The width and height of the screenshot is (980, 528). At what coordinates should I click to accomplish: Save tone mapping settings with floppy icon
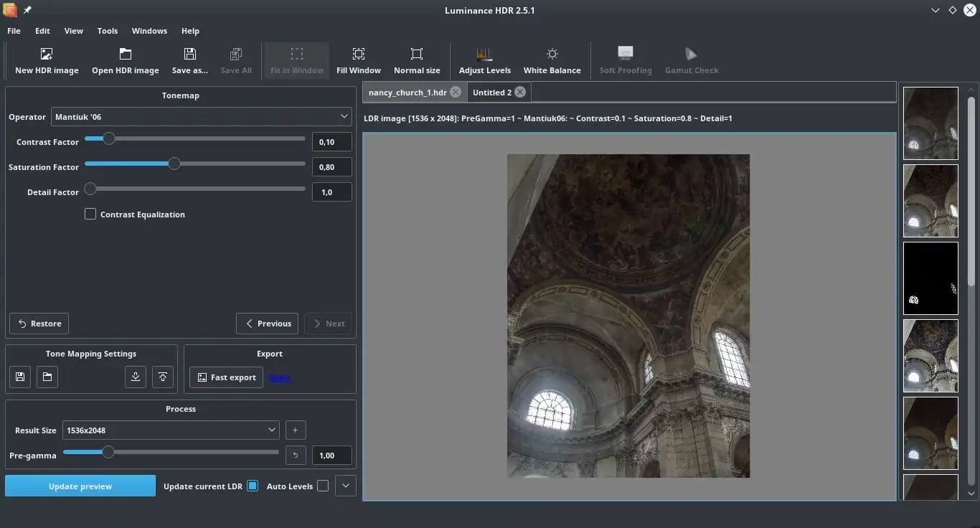tap(20, 377)
